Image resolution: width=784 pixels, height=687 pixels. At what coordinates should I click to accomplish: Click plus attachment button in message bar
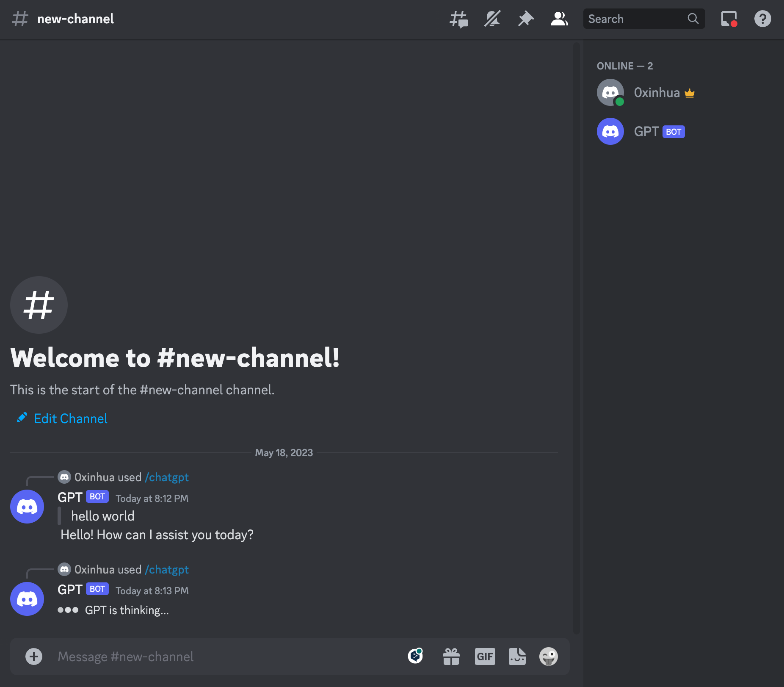[34, 657]
